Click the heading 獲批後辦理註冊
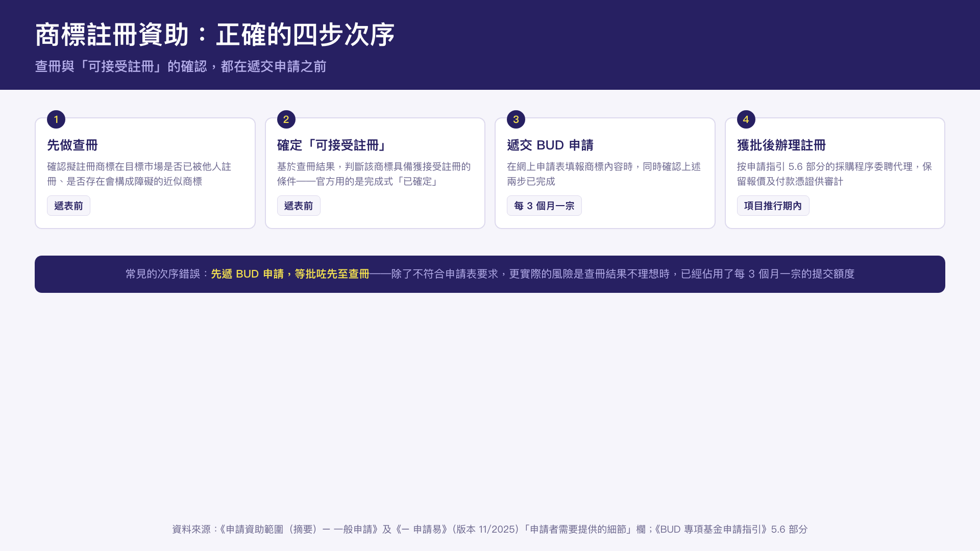This screenshot has width=980, height=551. 781,145
